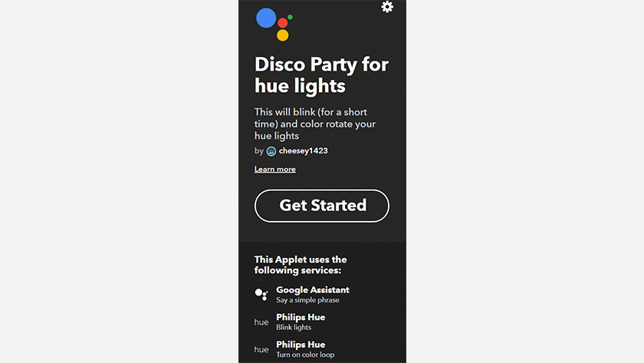Open the author avatar beside cheesey1423
The width and height of the screenshot is (644, 363).
point(271,151)
